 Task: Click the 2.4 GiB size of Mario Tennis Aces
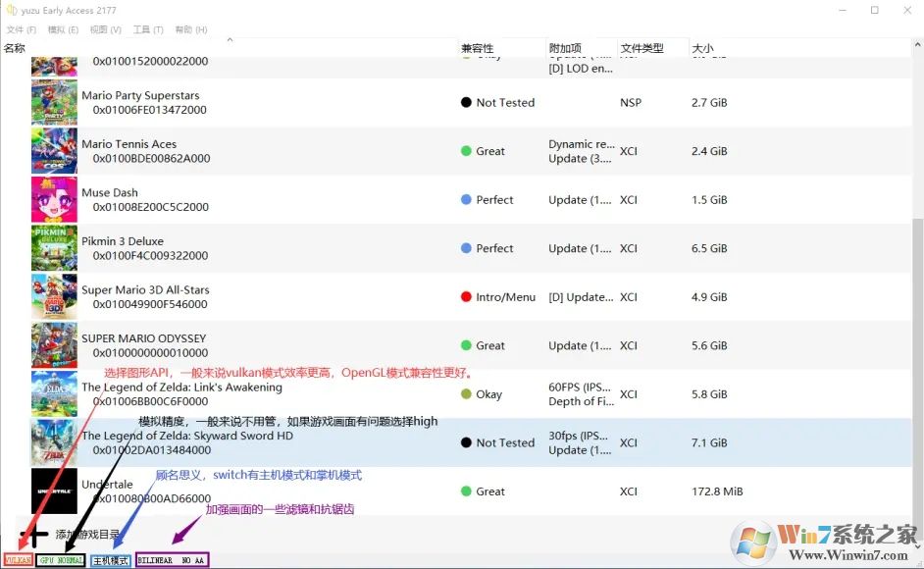pos(709,151)
